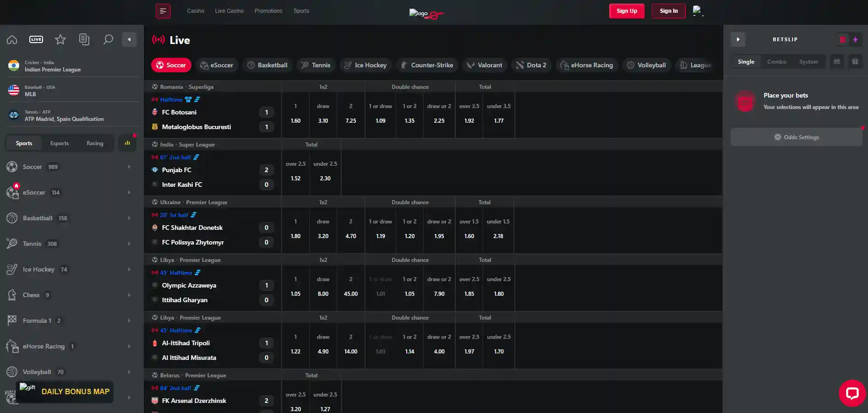Collapse the betslip panel arrow
The height and width of the screenshot is (413, 868).
[738, 39]
